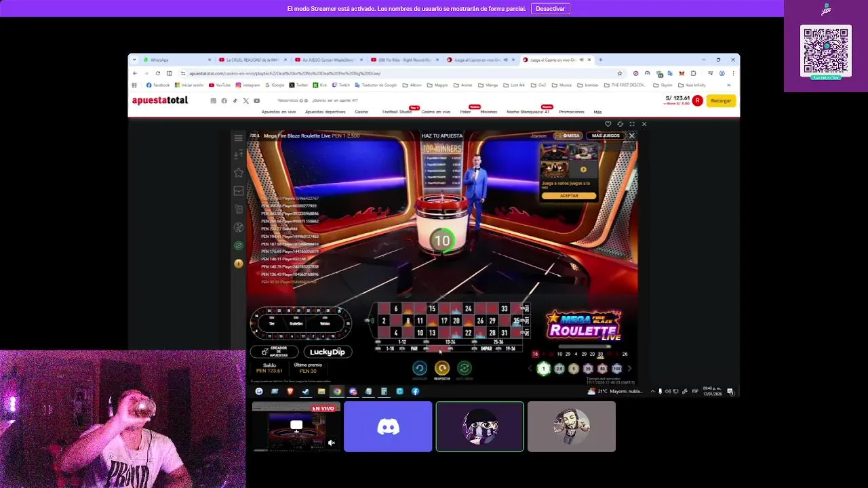Click the Tier section on racetrack

272,323
